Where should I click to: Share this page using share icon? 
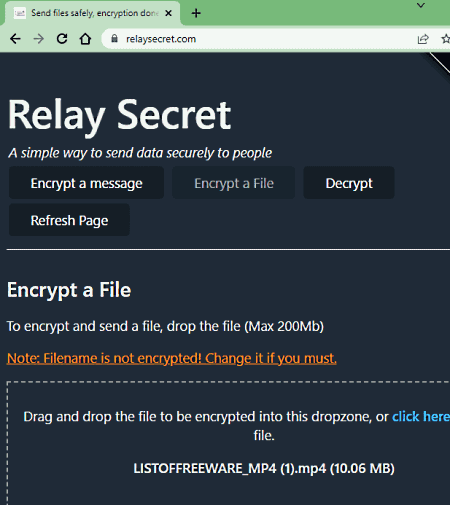[x=423, y=39]
